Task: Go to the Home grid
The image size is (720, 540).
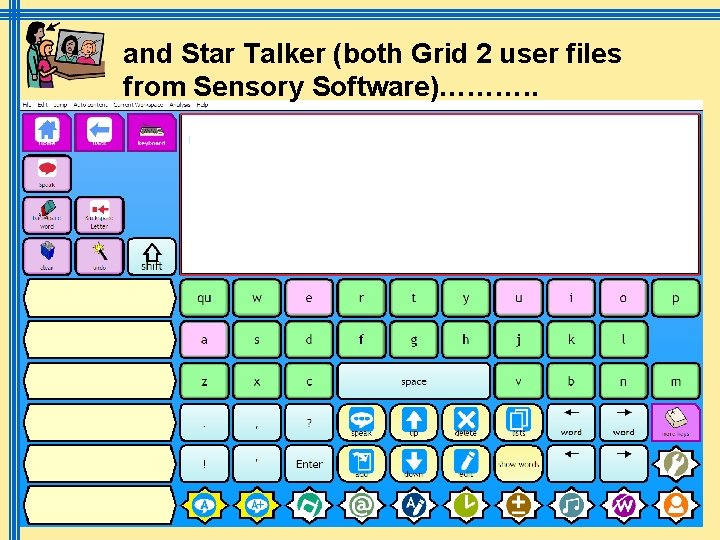Action: [47, 132]
